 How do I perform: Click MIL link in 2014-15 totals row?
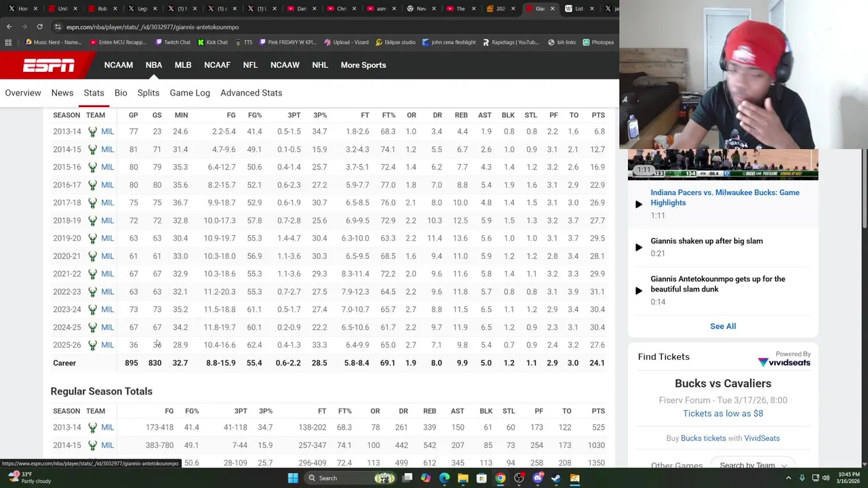[x=107, y=445]
